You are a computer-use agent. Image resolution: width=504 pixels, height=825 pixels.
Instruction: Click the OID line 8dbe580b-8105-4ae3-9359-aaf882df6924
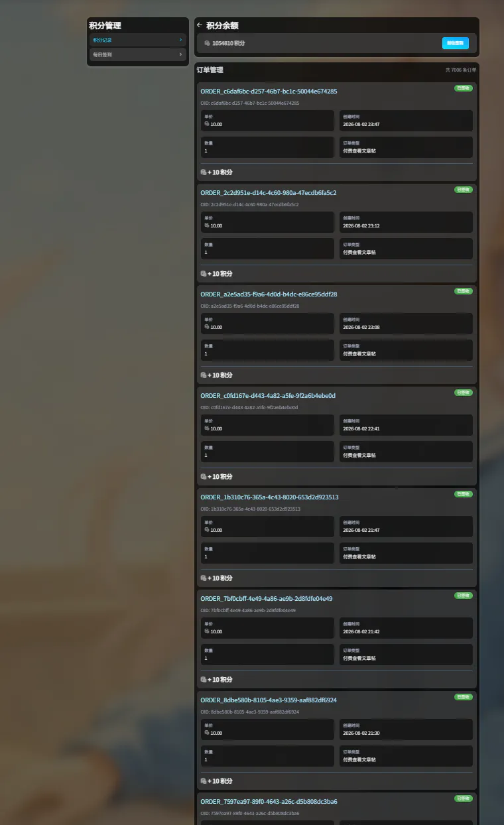(250, 712)
